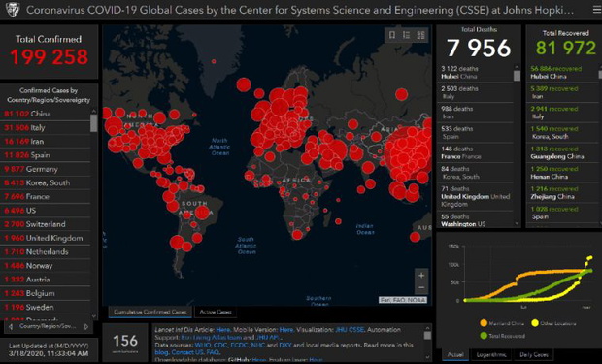Select Italy in confirmed cases list
The height and width of the screenshot is (364, 602).
point(46,127)
